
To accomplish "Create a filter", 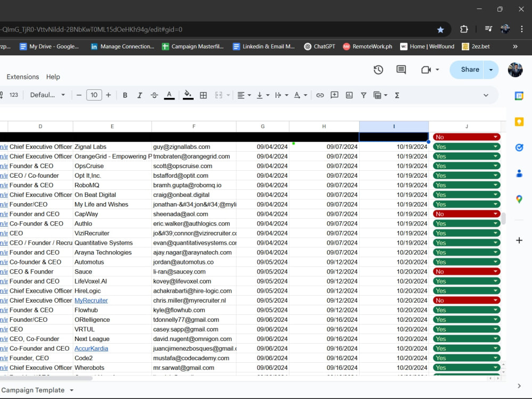I will coord(363,95).
